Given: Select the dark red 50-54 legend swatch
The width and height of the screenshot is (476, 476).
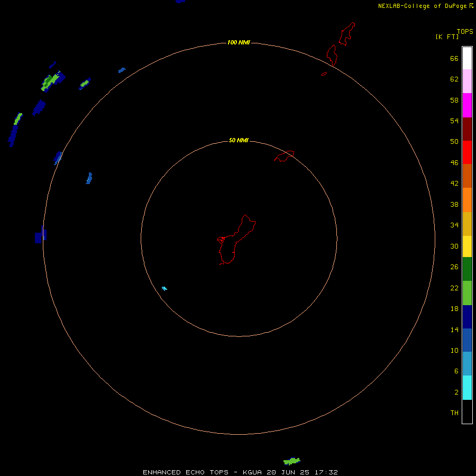Looking at the screenshot, I should click(467, 129).
